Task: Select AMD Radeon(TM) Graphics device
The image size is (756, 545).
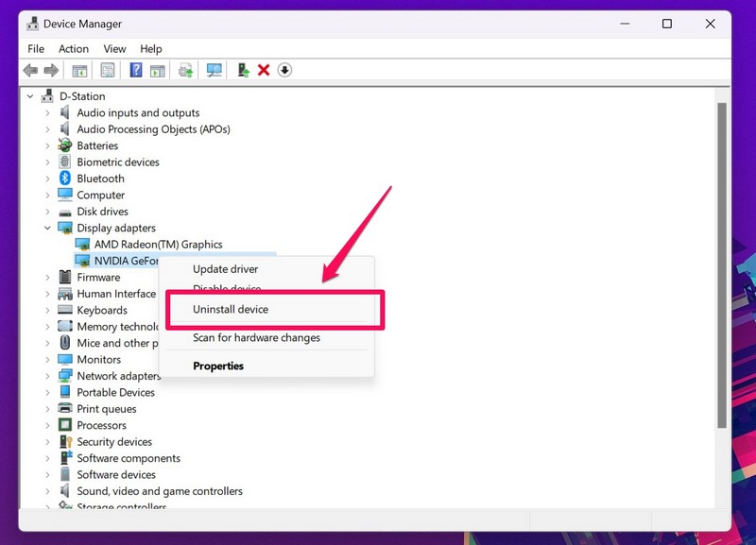Action: click(x=158, y=245)
